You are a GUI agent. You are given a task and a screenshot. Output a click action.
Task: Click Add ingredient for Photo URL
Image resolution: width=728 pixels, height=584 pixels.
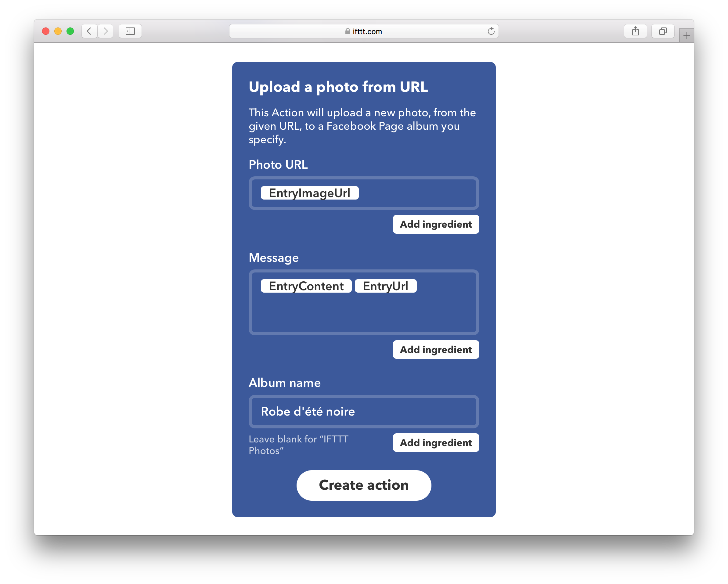(x=435, y=224)
